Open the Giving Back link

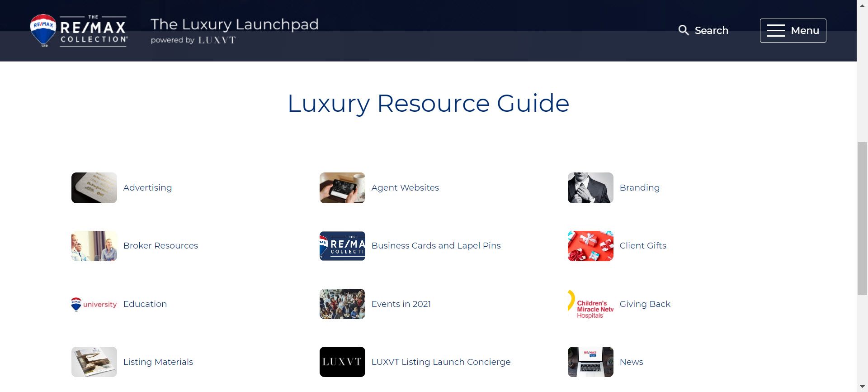pyautogui.click(x=645, y=304)
